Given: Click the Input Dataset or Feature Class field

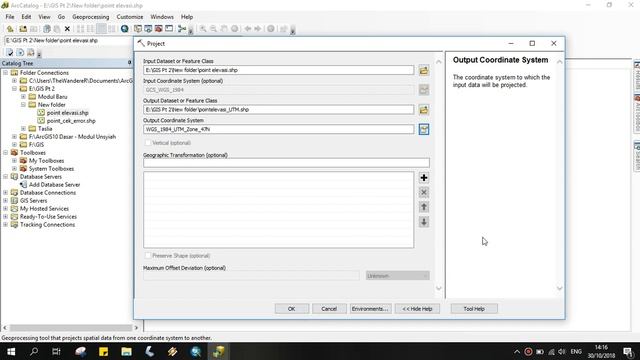Looking at the screenshot, I should point(278,70).
